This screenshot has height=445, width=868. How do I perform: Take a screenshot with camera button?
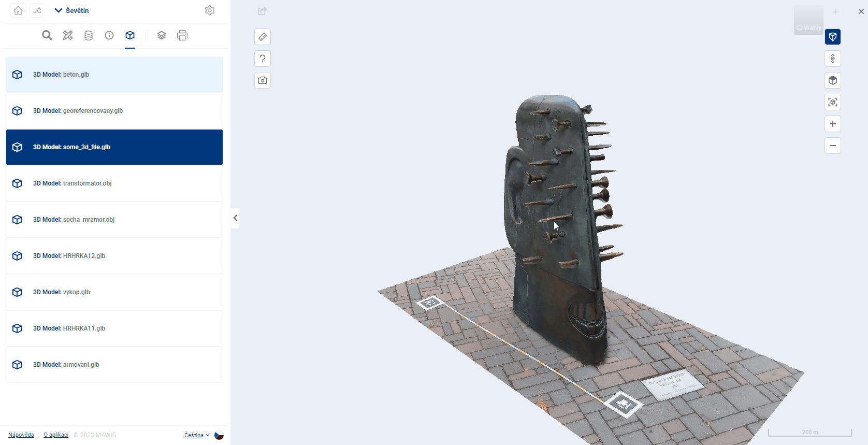point(263,80)
